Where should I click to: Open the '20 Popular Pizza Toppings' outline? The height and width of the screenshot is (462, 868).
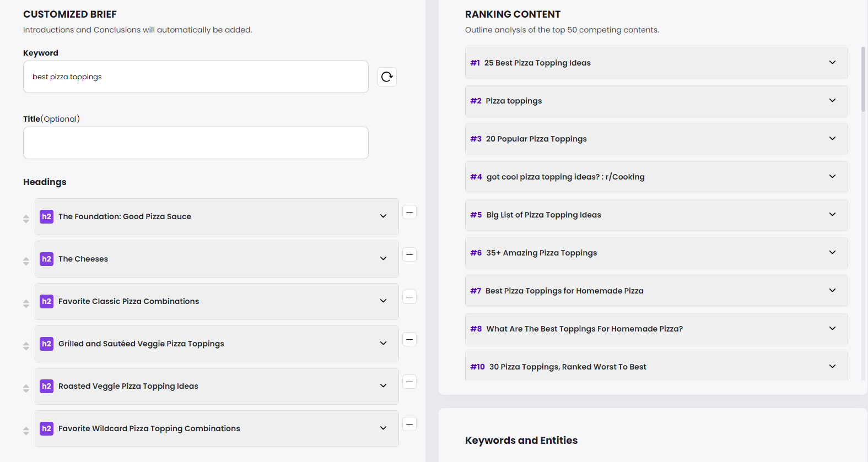[832, 139]
